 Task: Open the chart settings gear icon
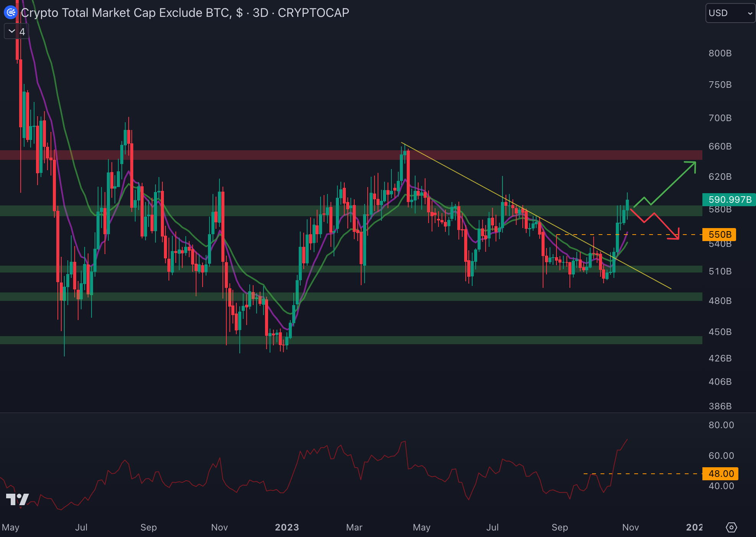tap(731, 527)
